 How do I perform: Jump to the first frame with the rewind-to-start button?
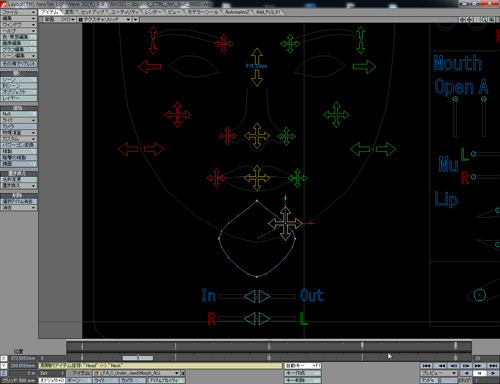(426, 366)
